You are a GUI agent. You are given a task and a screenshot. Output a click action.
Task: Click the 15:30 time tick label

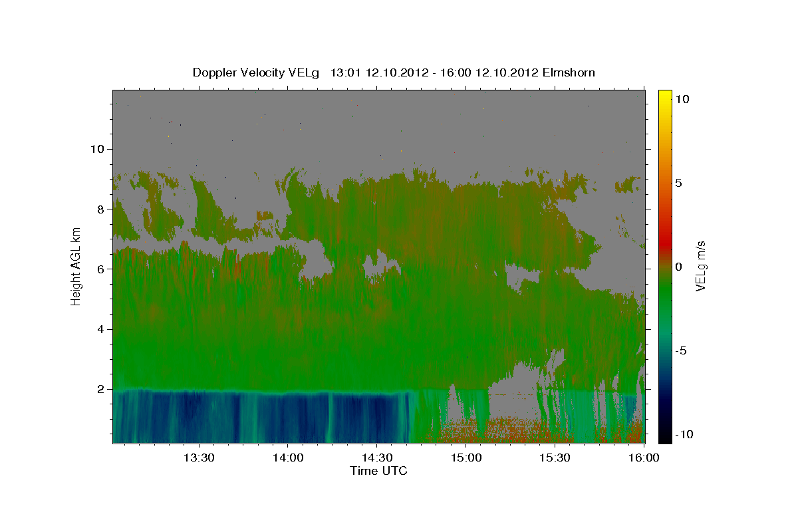[555, 458]
